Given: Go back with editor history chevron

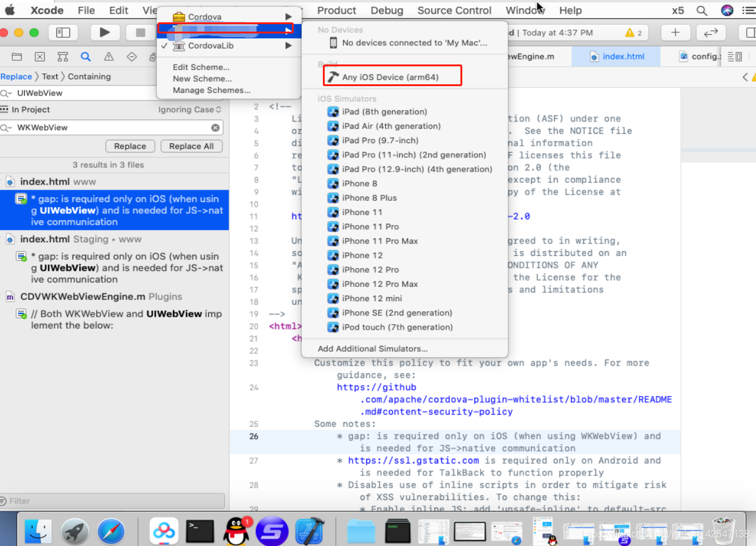Looking at the screenshot, I should coord(744,77).
